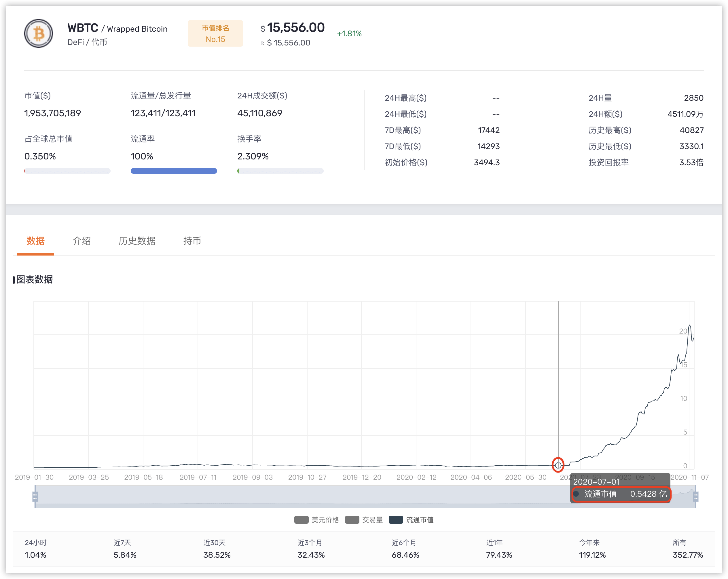Screen dimensions: 728x579
Task: Select the 近6个月 change 68.46%
Action: pyautogui.click(x=405, y=555)
